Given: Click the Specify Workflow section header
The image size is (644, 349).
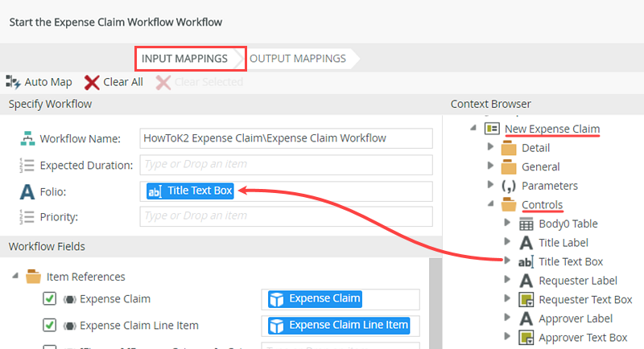Looking at the screenshot, I should pyautogui.click(x=221, y=105).
